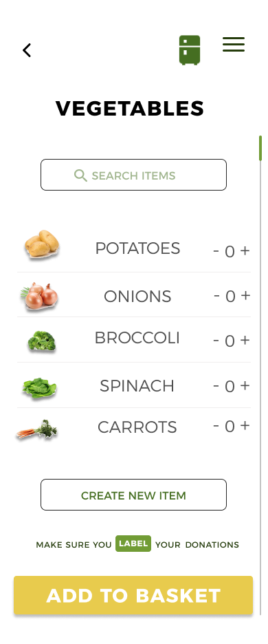Click the Create New Item button
The width and height of the screenshot is (268, 644).
(133, 495)
